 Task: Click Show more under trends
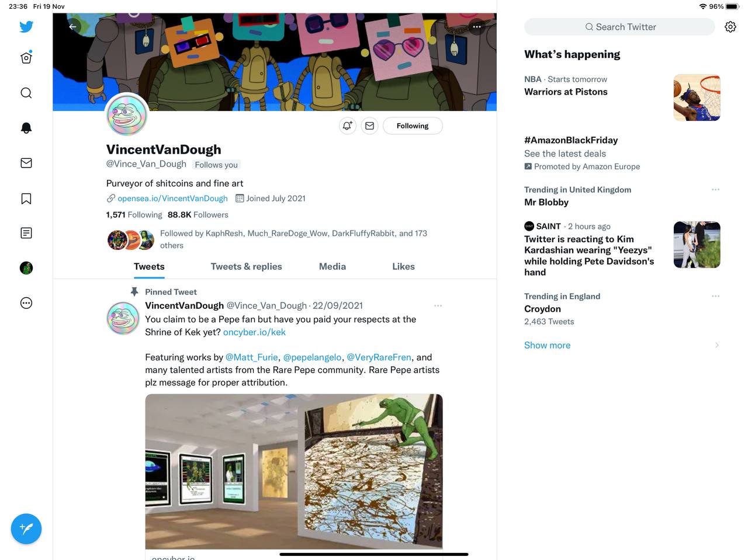tap(547, 345)
